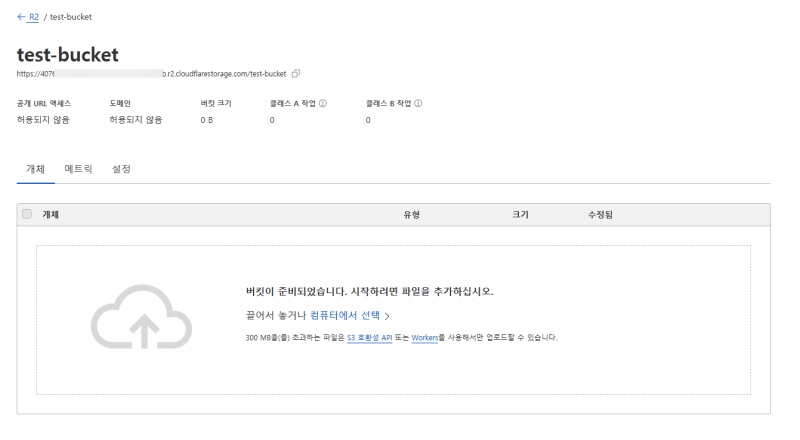Click the 컴퓨터에서 선택 link
The height and width of the screenshot is (440, 800).
pos(345,315)
